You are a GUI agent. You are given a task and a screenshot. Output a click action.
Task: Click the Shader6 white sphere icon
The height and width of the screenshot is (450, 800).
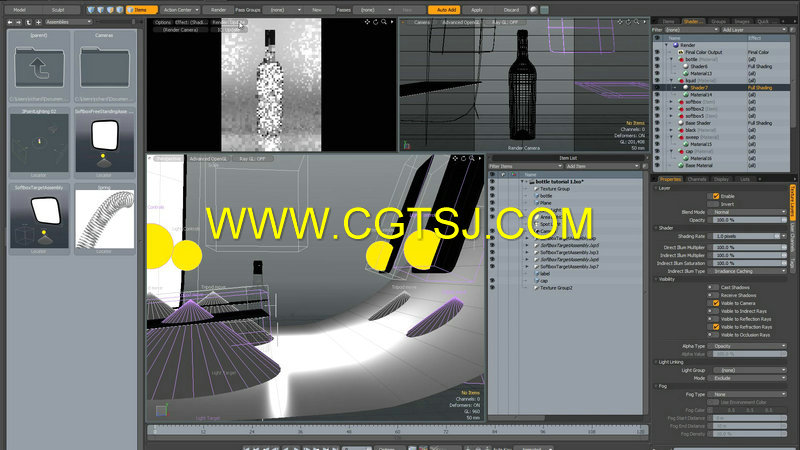(x=686, y=66)
